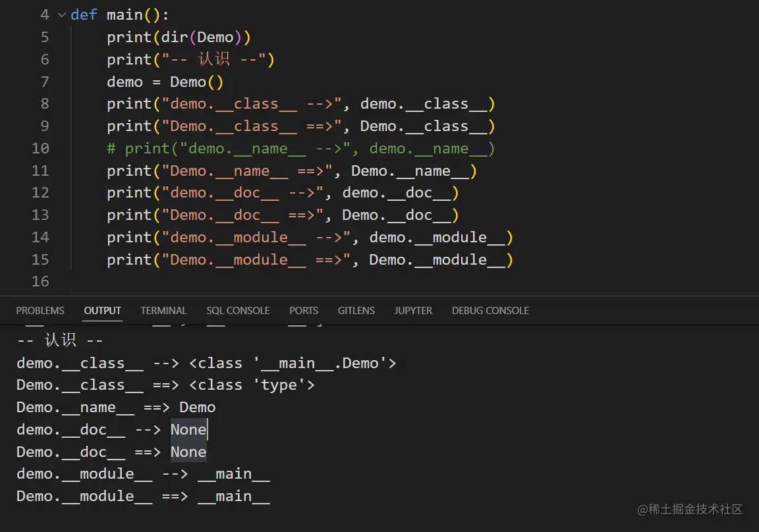The image size is (759, 532).
Task: Click line number 16 in the gutter
Action: point(40,282)
